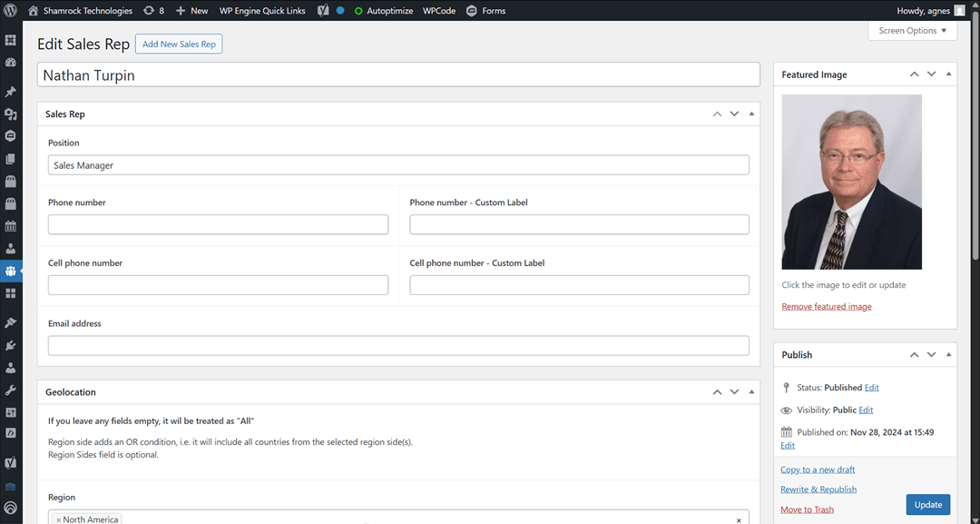Screen dimensions: 980x524
Task: Click the Remove featured image link
Action: pyautogui.click(x=826, y=306)
